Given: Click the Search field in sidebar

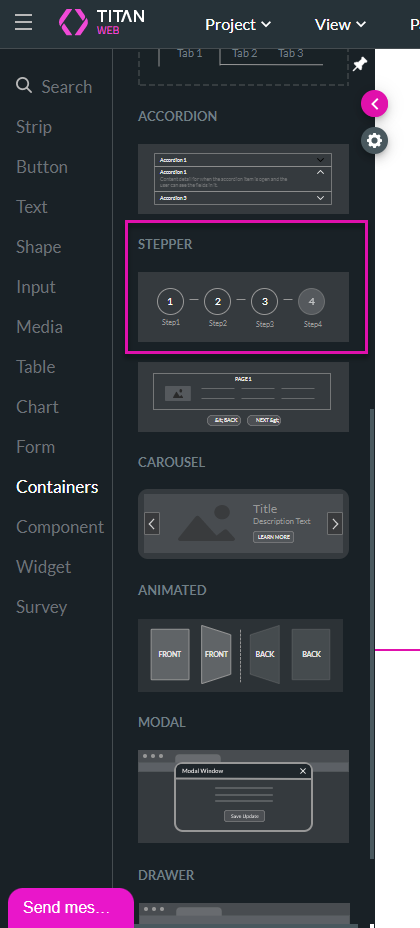Looking at the screenshot, I should tap(54, 86).
